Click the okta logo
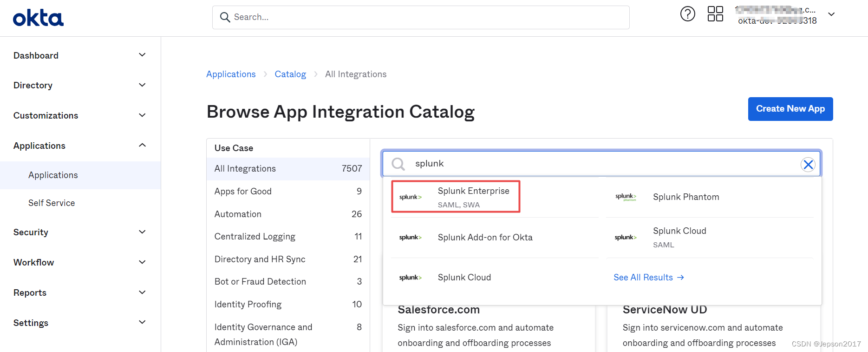This screenshot has height=352, width=868. (38, 18)
